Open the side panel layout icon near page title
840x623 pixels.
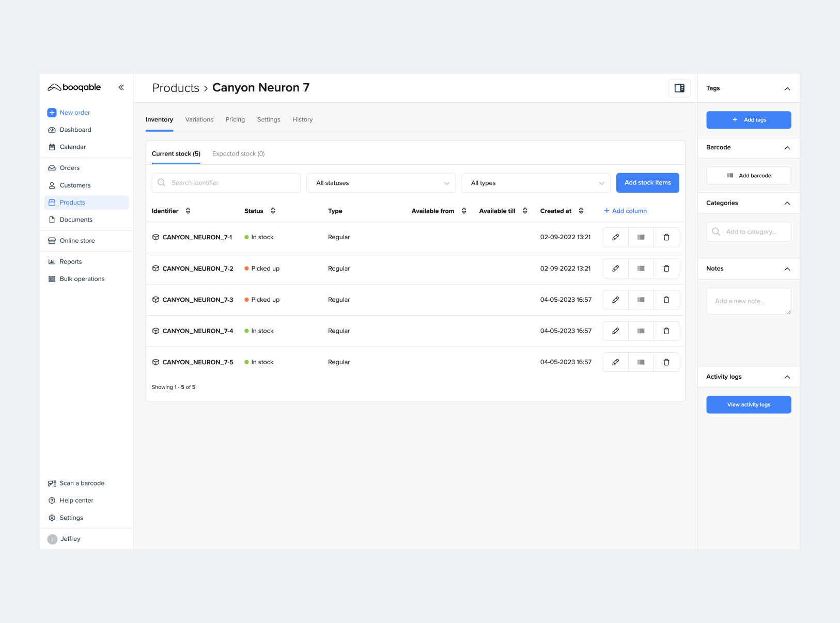679,88
